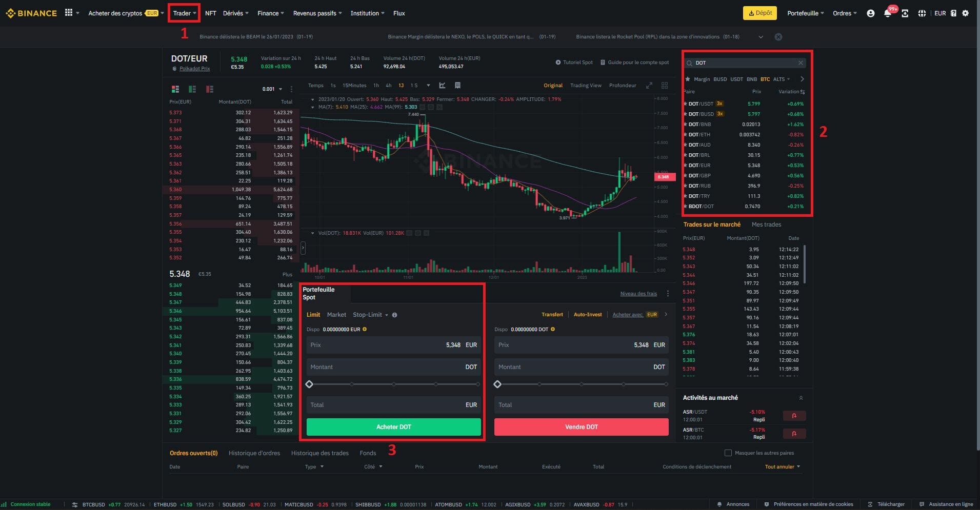The height and width of the screenshot is (510, 980).
Task: Open the Ordres dropdown
Action: (845, 13)
